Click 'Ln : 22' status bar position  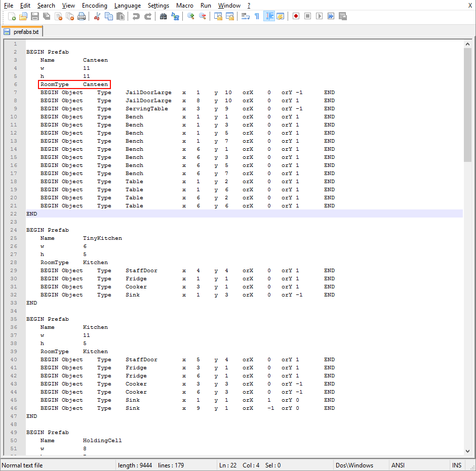[228, 465]
